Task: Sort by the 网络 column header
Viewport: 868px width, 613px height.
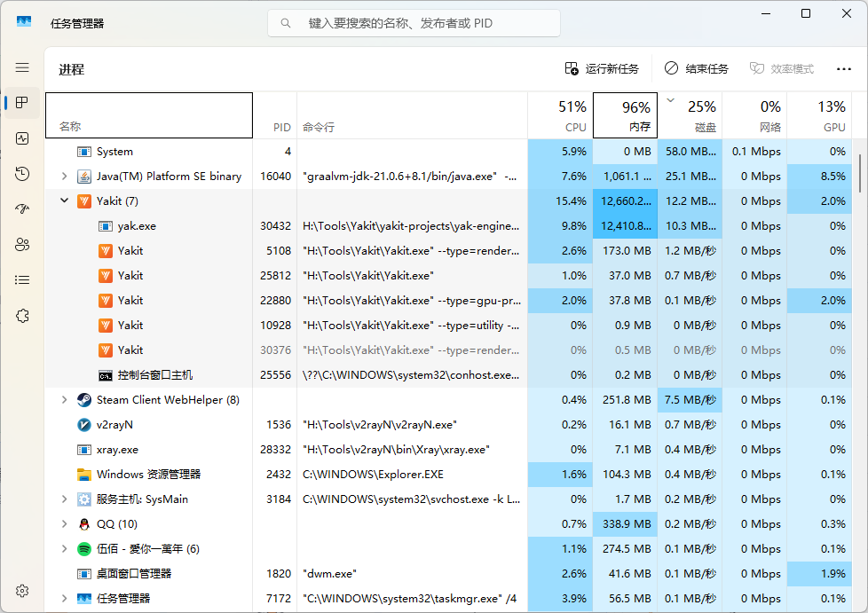Action: tap(755, 115)
